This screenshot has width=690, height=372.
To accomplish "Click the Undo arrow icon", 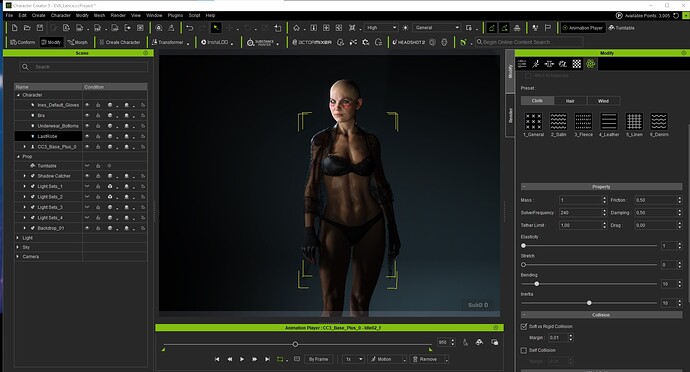I will [190, 28].
